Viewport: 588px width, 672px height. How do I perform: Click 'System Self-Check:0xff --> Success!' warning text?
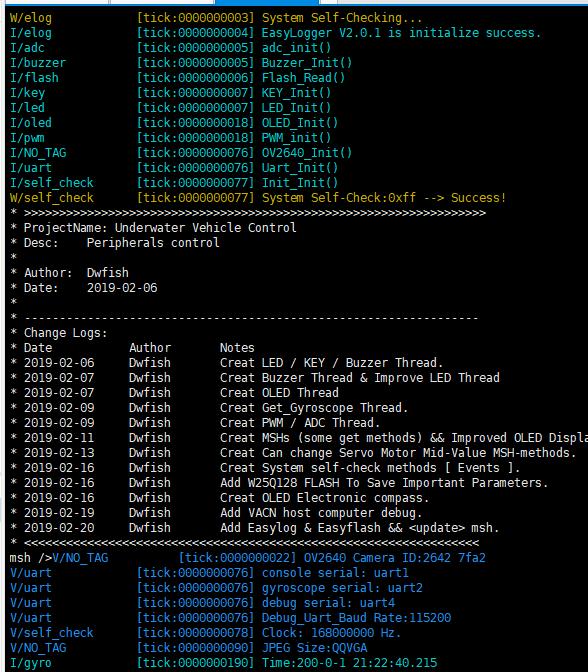point(384,198)
